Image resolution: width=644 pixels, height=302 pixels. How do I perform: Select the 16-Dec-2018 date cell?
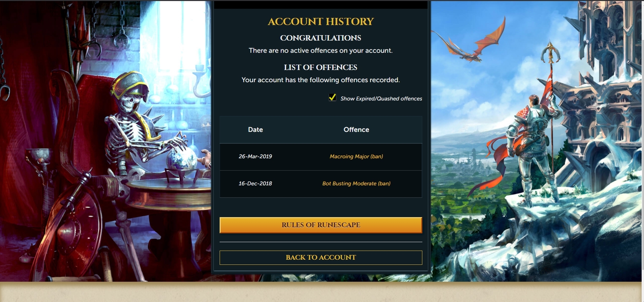point(255,184)
